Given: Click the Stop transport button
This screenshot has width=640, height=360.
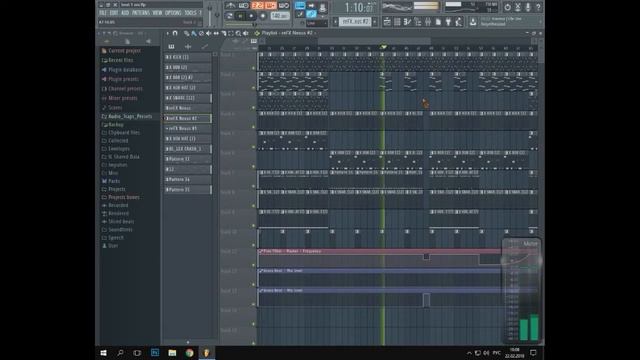Looking at the screenshot, I should point(251,16).
